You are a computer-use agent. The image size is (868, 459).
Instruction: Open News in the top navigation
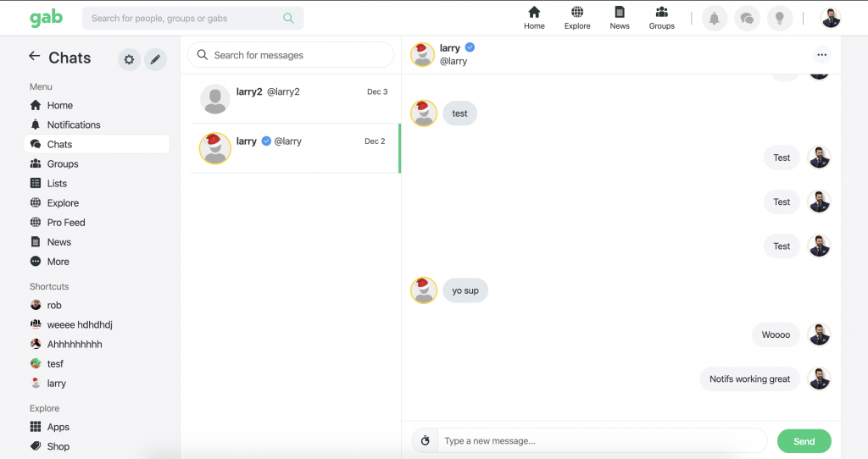tap(620, 18)
